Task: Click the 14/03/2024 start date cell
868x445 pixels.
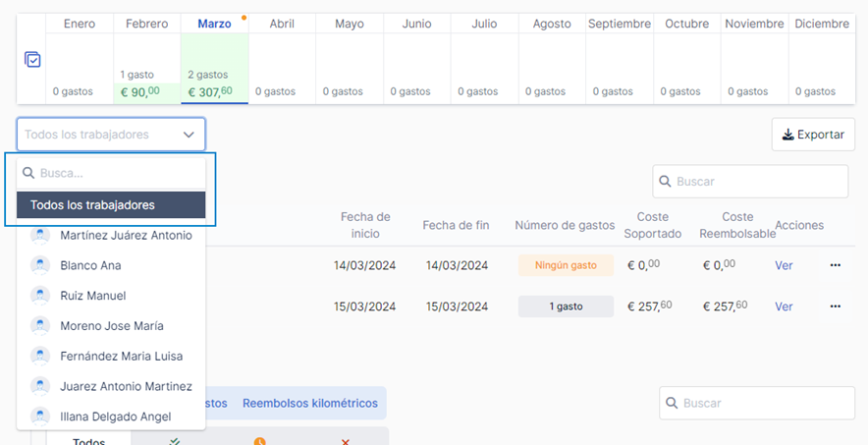Action: click(365, 265)
